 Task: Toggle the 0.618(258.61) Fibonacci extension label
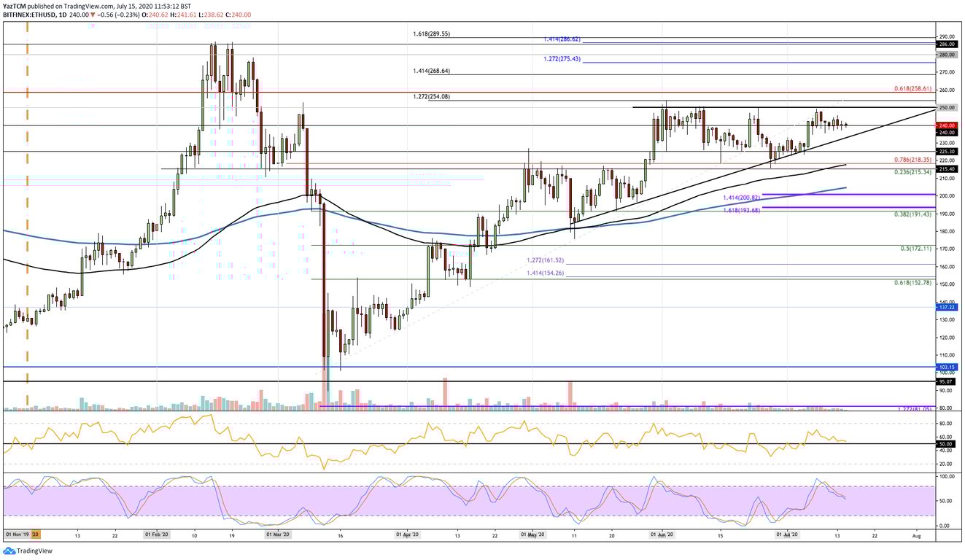point(912,88)
